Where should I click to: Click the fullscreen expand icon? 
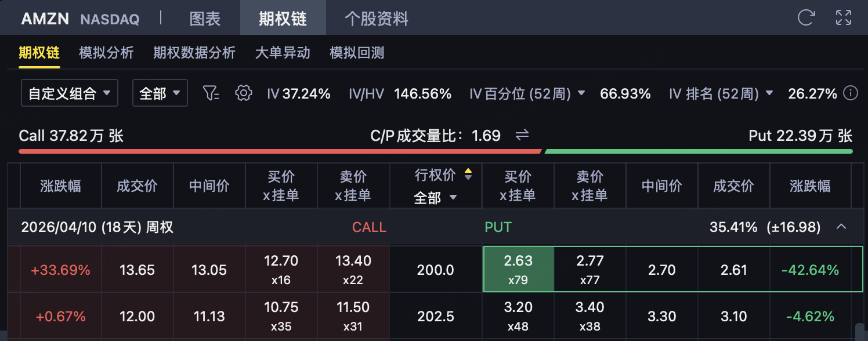coord(843,17)
